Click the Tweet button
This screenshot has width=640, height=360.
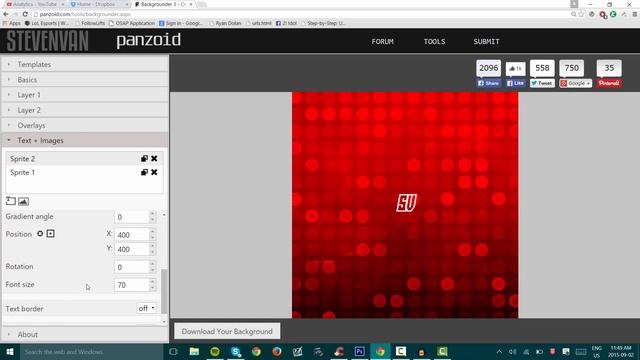point(542,83)
